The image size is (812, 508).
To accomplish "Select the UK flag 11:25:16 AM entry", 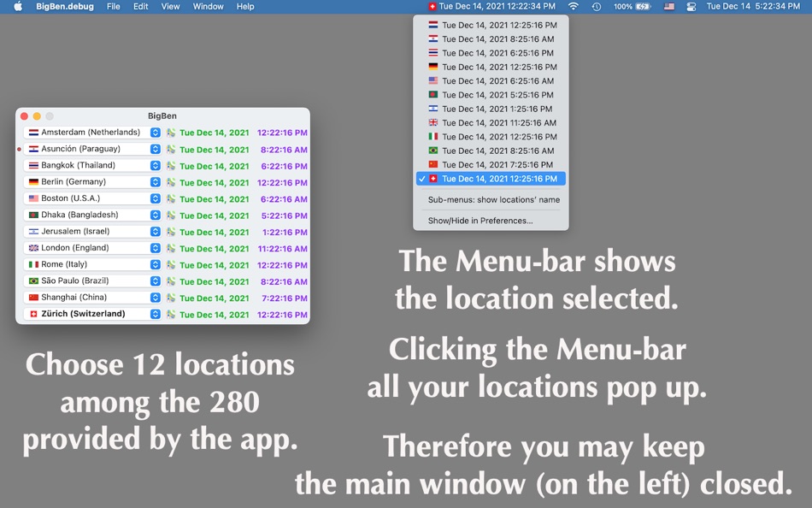I will coord(491,123).
